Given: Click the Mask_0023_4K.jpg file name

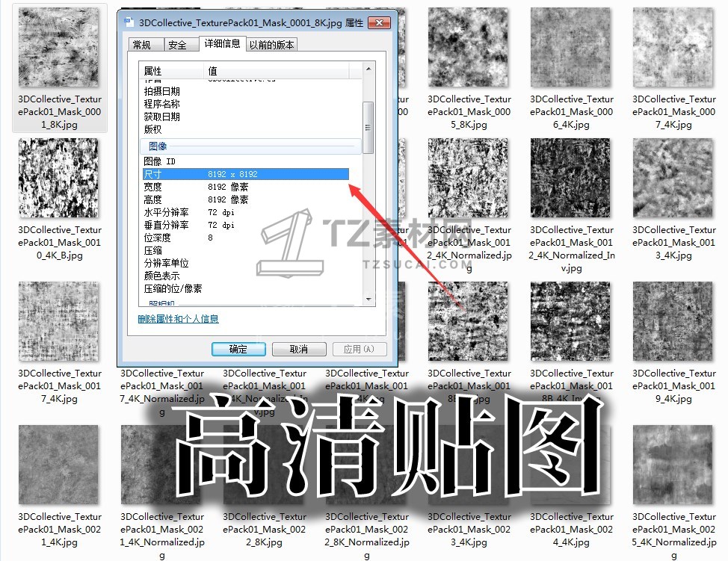Looking at the screenshot, I should (469, 530).
